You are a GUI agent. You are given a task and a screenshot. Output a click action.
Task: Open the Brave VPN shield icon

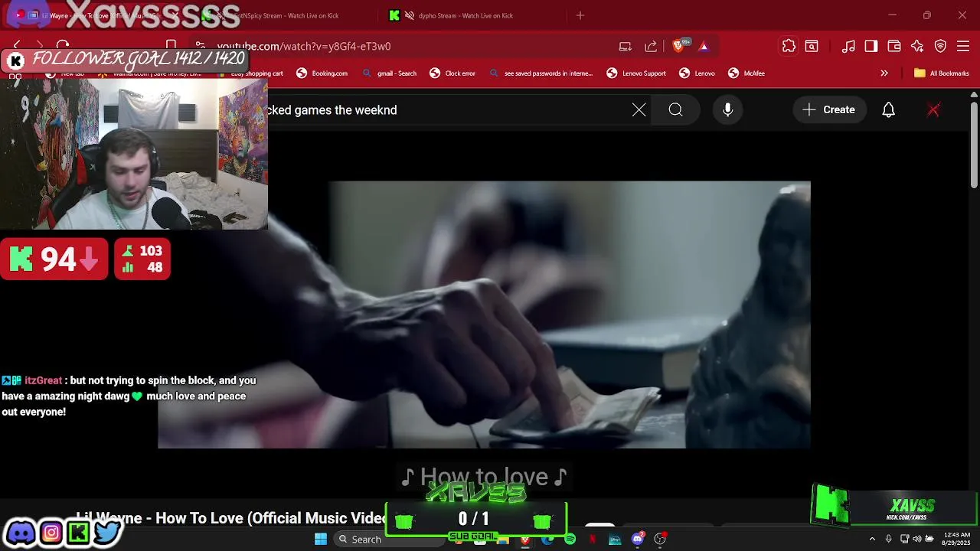(x=941, y=46)
